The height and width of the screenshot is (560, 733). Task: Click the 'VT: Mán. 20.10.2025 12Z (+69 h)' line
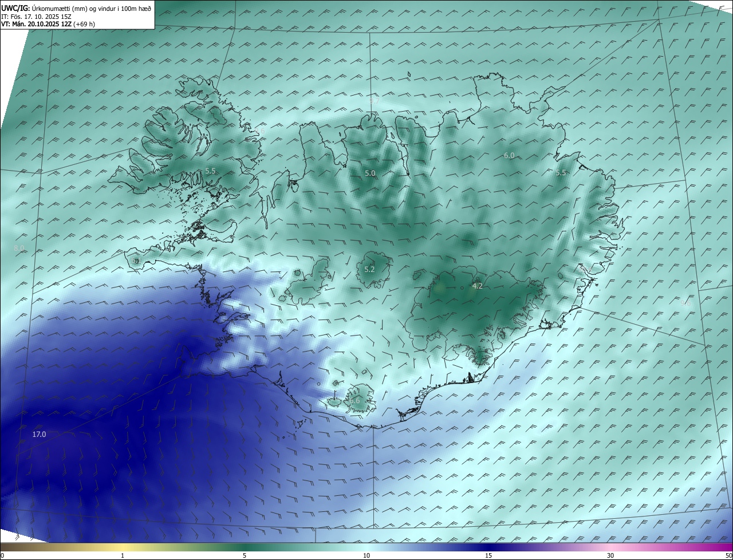tap(48, 23)
